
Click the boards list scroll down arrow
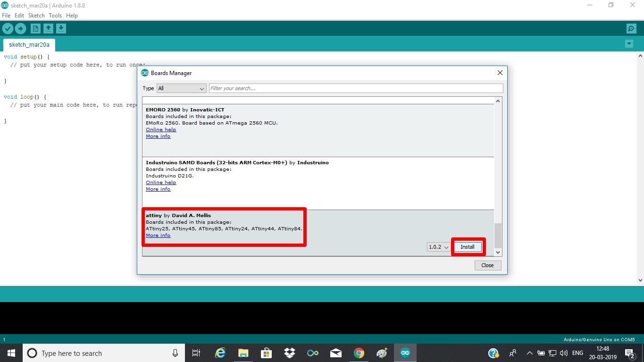[x=498, y=253]
